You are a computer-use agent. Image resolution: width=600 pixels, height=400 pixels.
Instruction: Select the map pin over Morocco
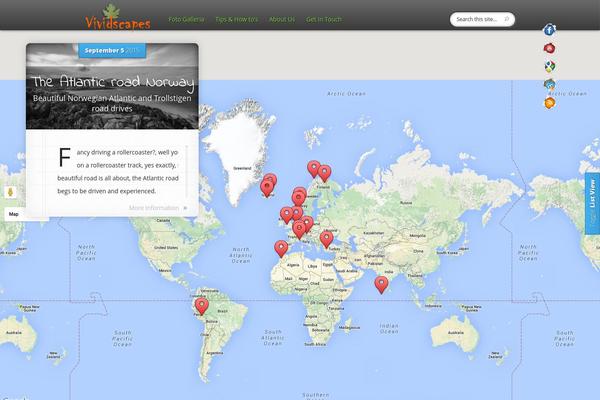click(x=281, y=249)
